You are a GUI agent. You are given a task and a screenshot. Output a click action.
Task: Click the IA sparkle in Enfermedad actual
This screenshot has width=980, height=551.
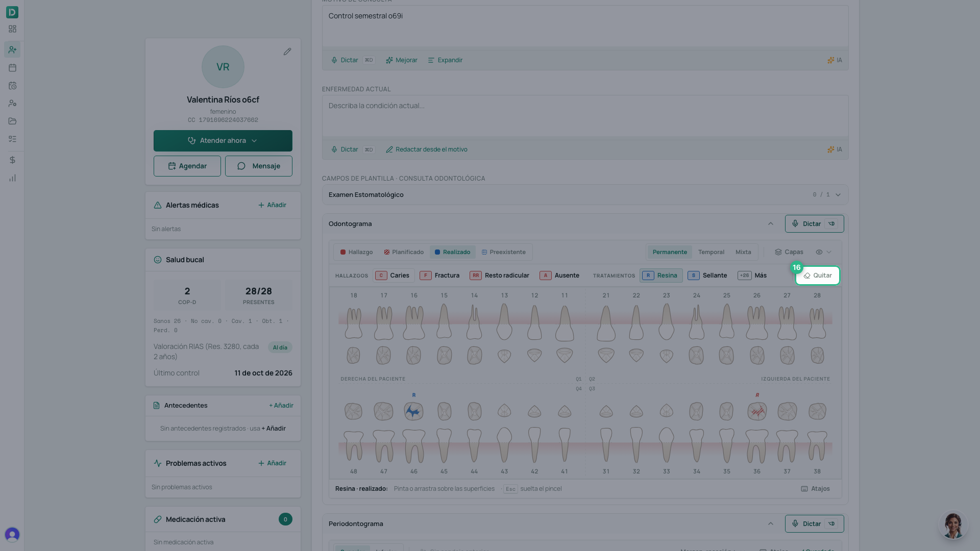point(835,149)
